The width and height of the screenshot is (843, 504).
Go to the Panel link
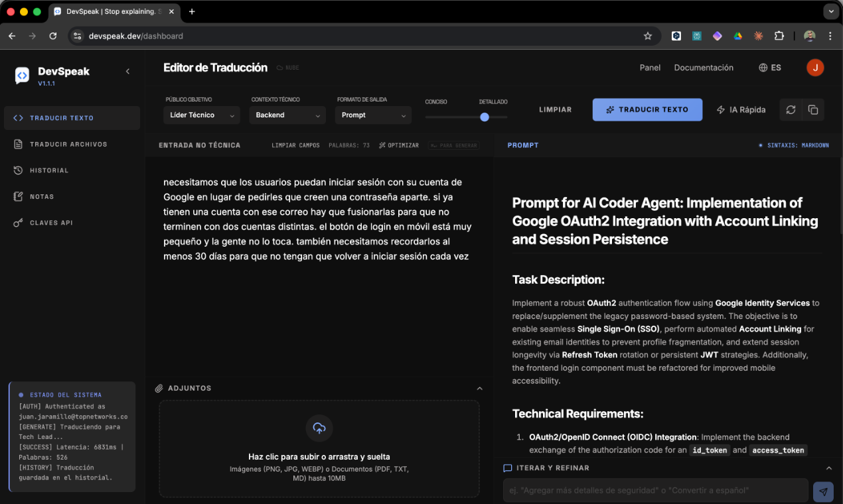click(x=650, y=68)
